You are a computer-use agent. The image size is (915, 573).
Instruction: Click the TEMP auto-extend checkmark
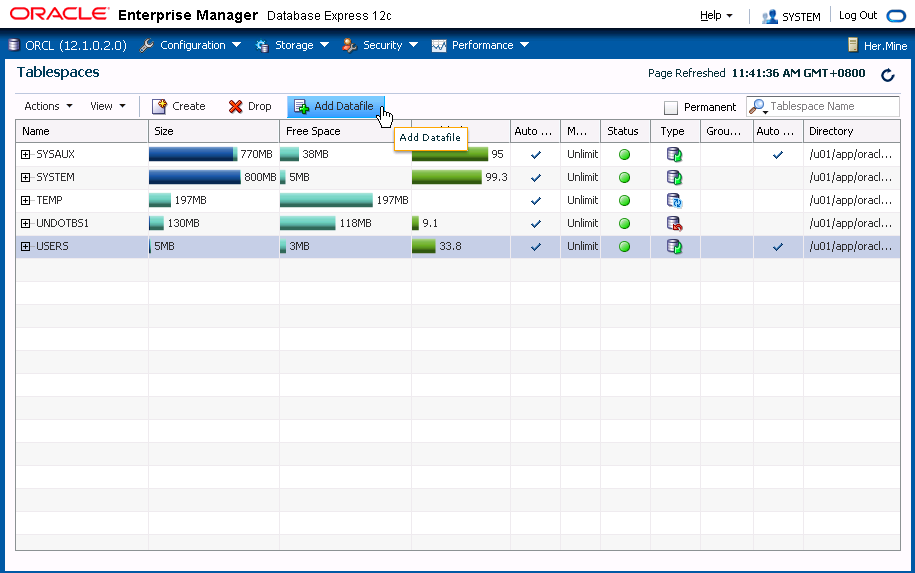coord(536,201)
